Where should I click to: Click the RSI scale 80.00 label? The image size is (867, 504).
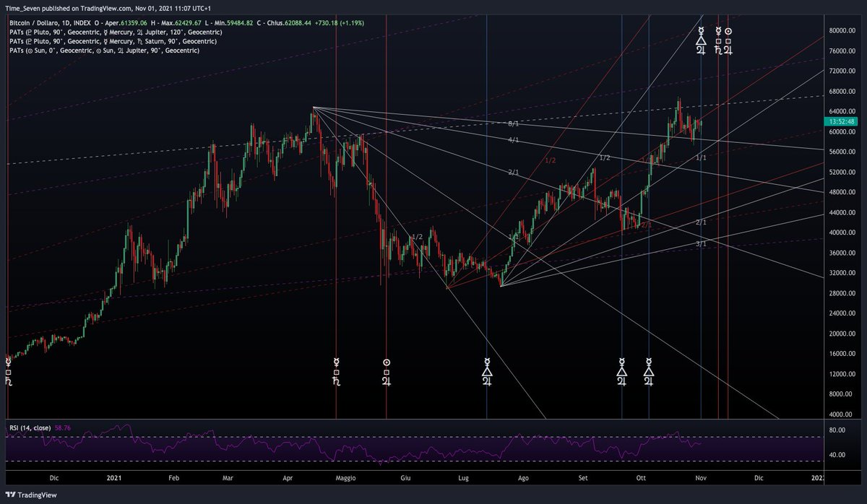point(838,430)
